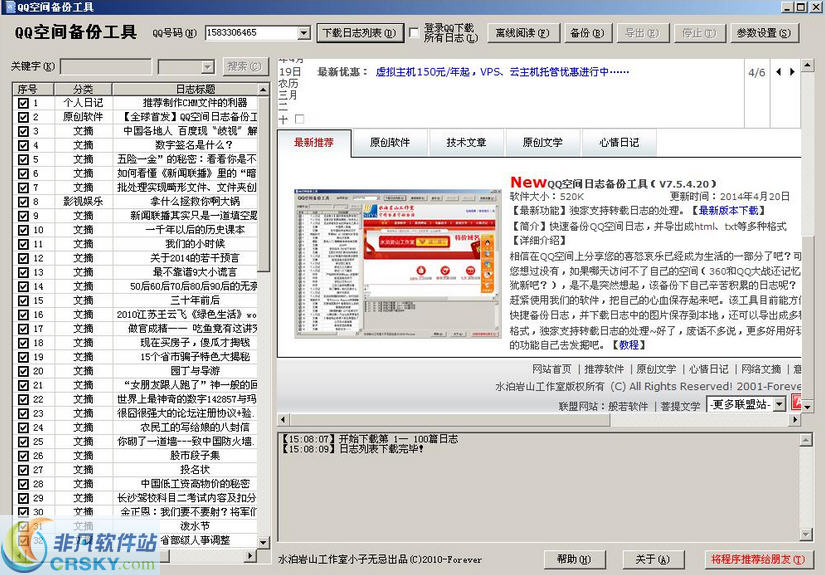Click the 帮助 button
This screenshot has width=825, height=575.
point(575,559)
